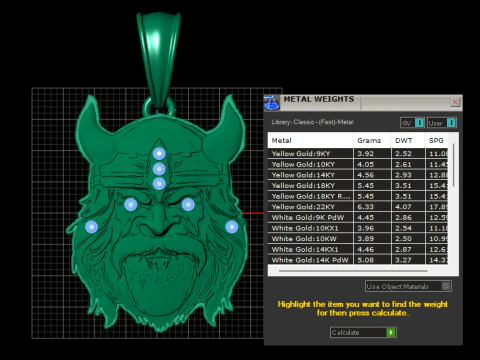The height and width of the screenshot is (360, 480).
Task: Sort by the Metal column header
Action: coord(310,140)
